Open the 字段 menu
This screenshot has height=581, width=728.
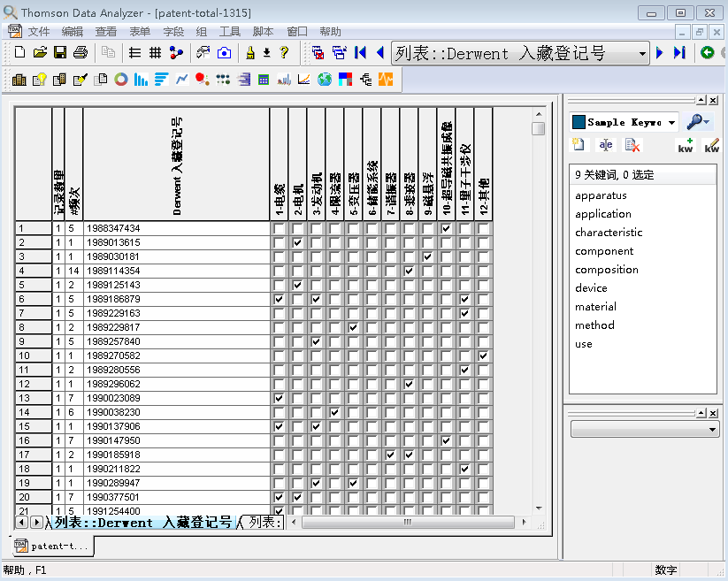click(173, 31)
